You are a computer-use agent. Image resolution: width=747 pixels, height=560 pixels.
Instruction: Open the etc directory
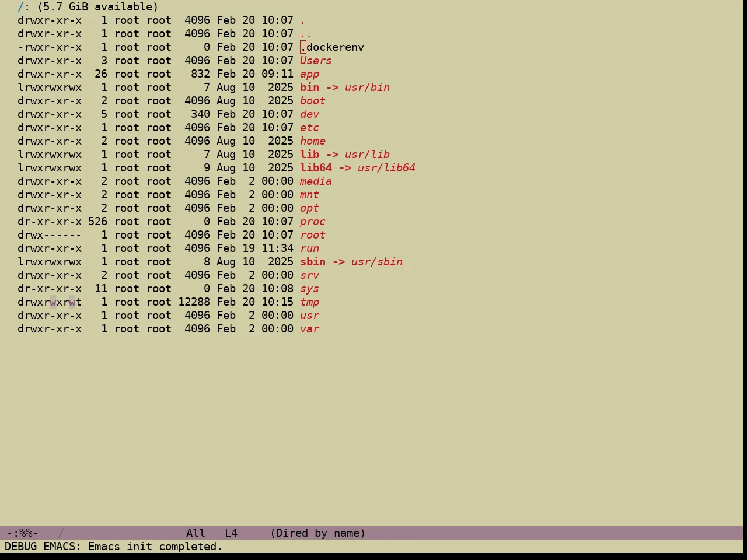click(309, 128)
